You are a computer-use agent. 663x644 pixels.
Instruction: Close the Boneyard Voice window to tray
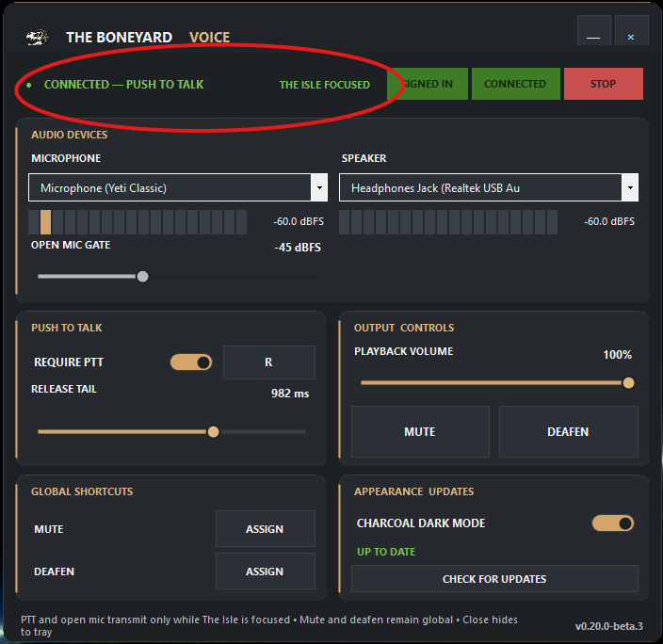point(631,31)
